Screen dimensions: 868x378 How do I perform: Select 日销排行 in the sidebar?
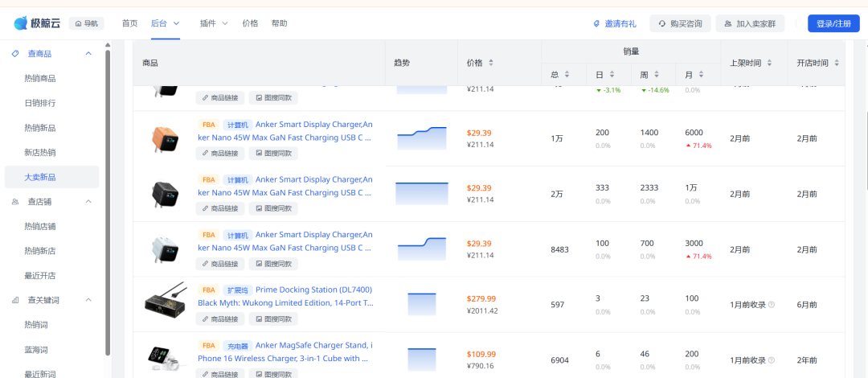tap(40, 103)
